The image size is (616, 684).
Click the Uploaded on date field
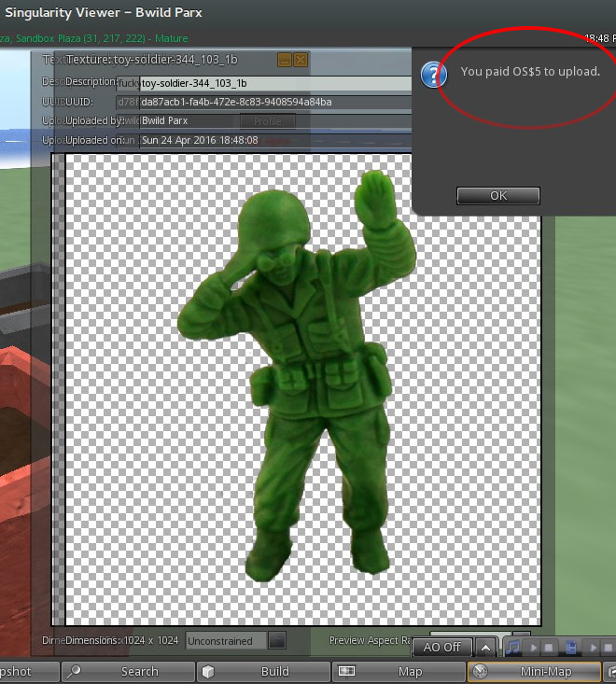275,141
